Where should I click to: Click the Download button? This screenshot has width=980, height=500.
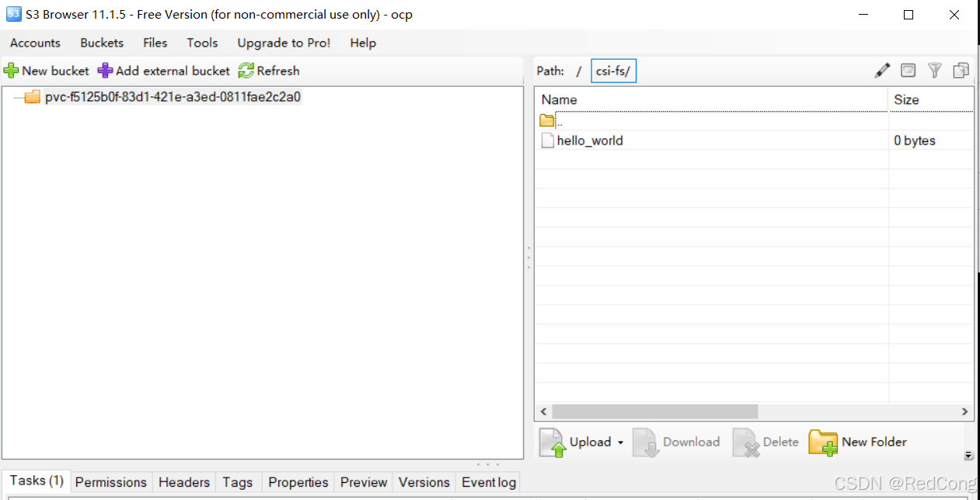click(676, 442)
